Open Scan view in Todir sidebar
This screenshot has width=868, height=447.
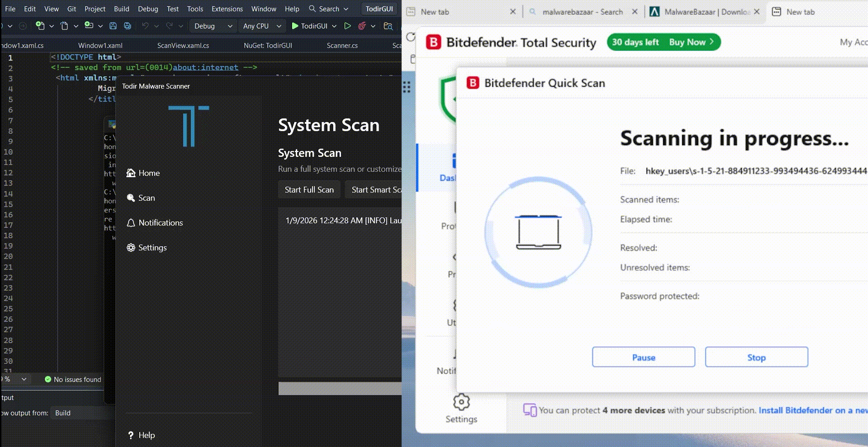click(x=146, y=198)
